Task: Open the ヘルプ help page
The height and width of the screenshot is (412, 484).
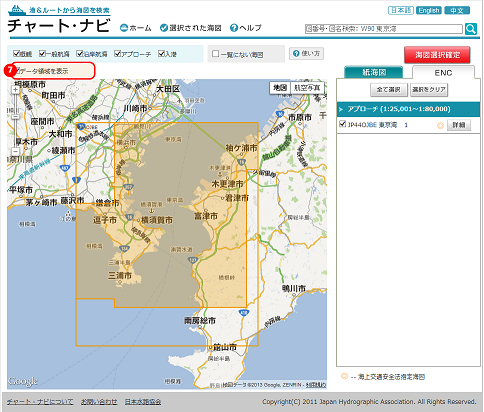Action: click(246, 28)
